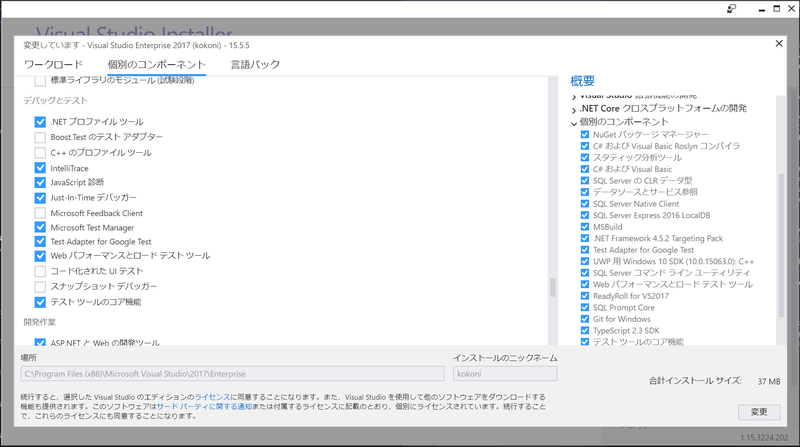The image size is (800, 447).
Task: Enable C++ のプロファイル ツール checkbox
Action: pos(40,153)
